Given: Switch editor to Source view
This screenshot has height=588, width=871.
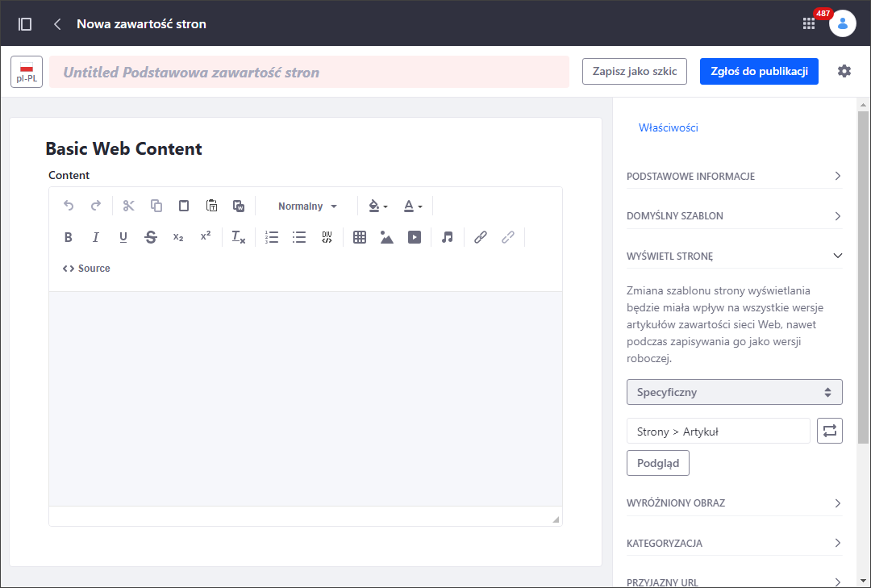Looking at the screenshot, I should [86, 269].
